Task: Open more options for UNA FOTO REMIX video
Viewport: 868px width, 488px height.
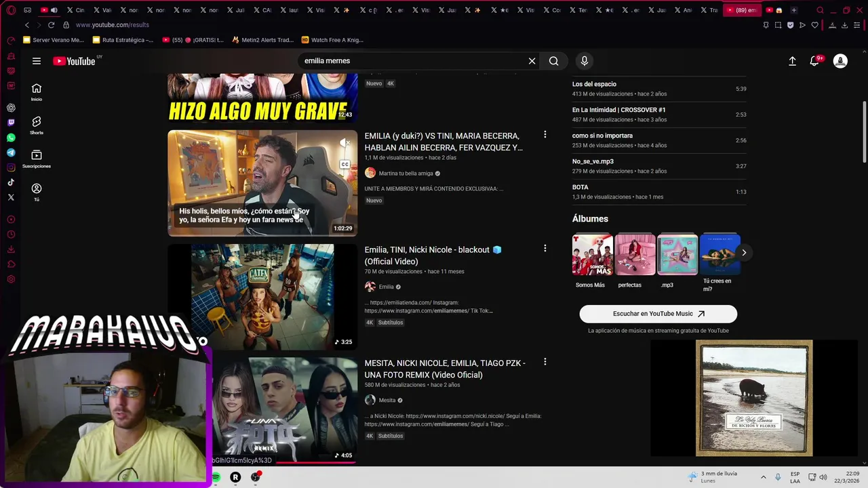Action: pyautogui.click(x=545, y=362)
